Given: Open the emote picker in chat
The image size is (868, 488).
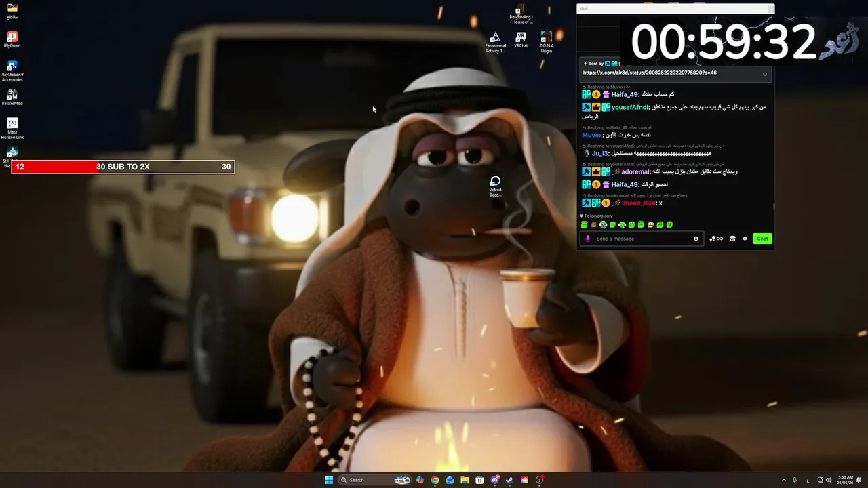Looking at the screenshot, I should point(696,239).
